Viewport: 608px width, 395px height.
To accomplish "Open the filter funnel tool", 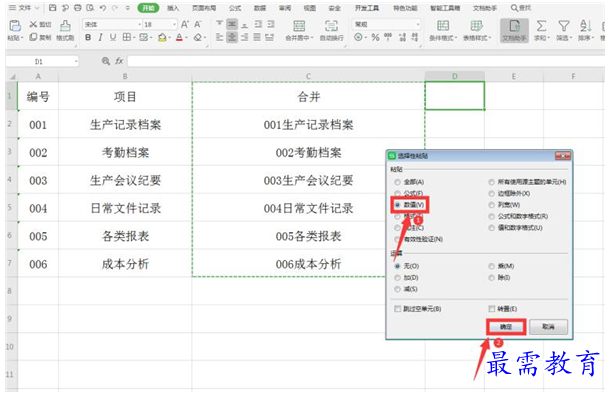I will (x=563, y=26).
